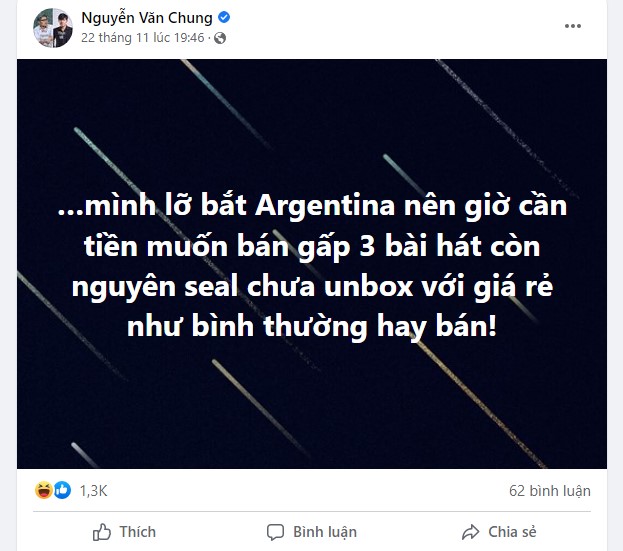Show the 62 bình luận comments
This screenshot has height=551, width=623.
pyautogui.click(x=549, y=491)
